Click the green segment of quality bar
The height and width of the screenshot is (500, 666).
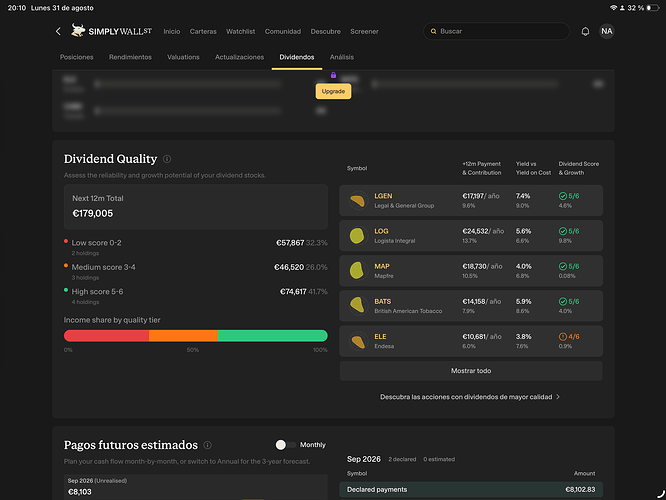[x=272, y=336]
